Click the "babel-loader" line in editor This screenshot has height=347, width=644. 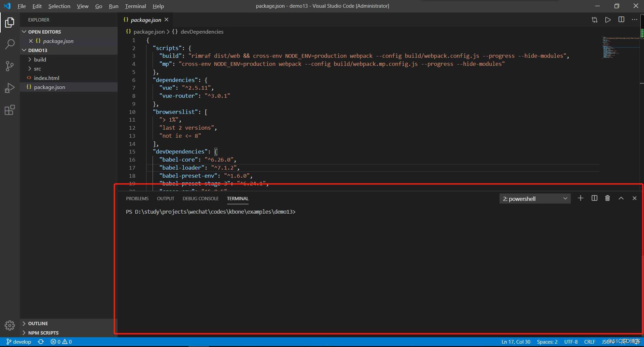[200, 168]
